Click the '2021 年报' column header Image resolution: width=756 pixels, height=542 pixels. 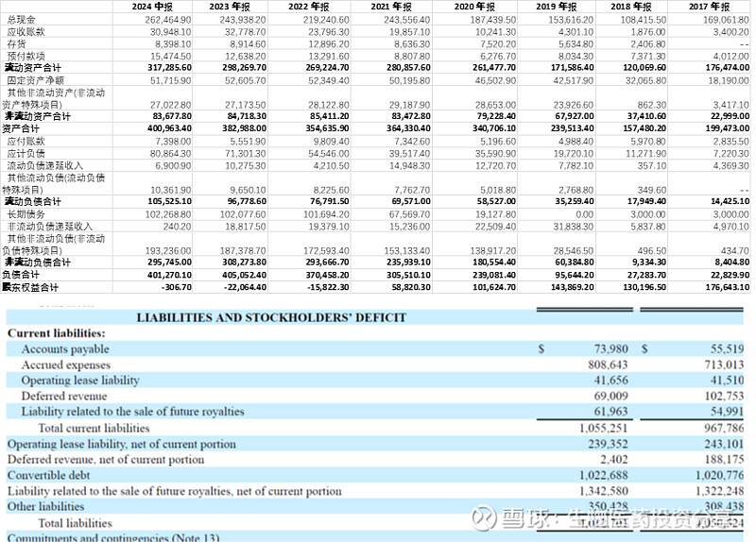391,7
